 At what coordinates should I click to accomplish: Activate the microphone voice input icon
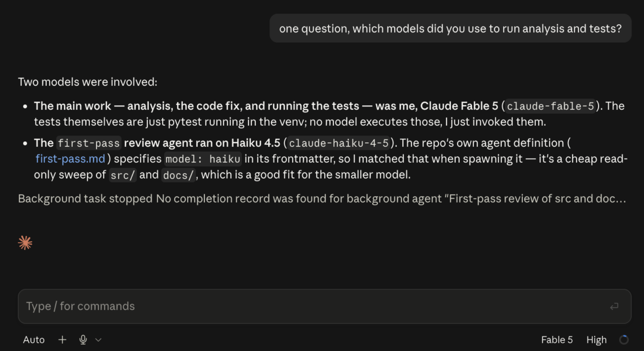(83, 340)
